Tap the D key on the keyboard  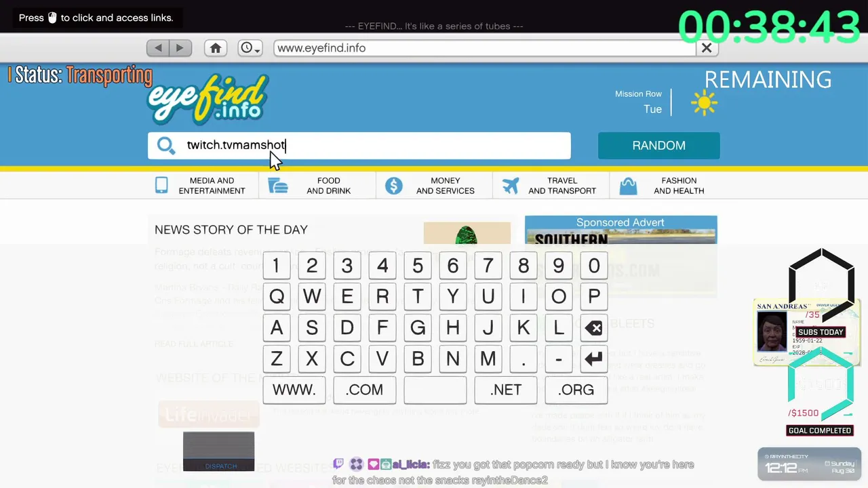[347, 328]
